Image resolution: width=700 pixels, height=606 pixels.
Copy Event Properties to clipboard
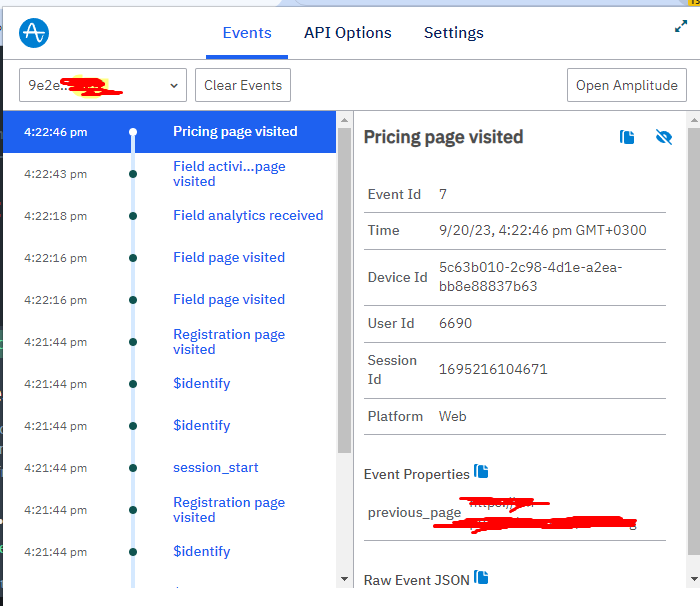[481, 472]
